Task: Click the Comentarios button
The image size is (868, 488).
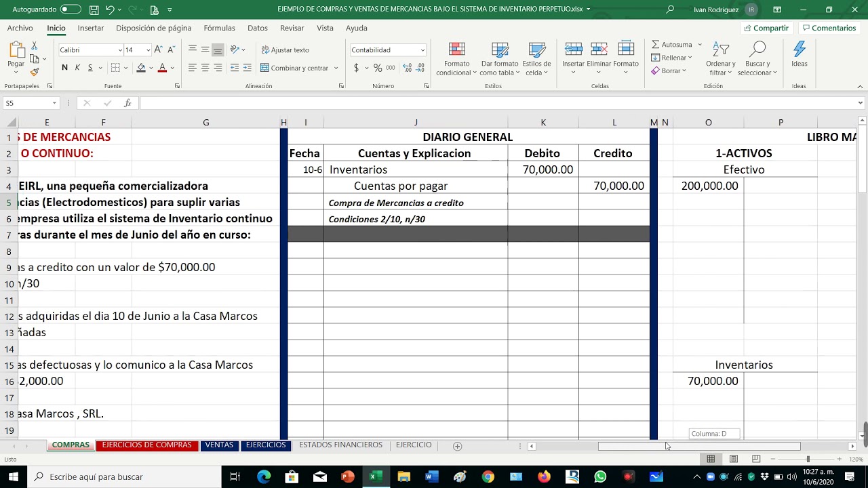Action: click(x=829, y=28)
